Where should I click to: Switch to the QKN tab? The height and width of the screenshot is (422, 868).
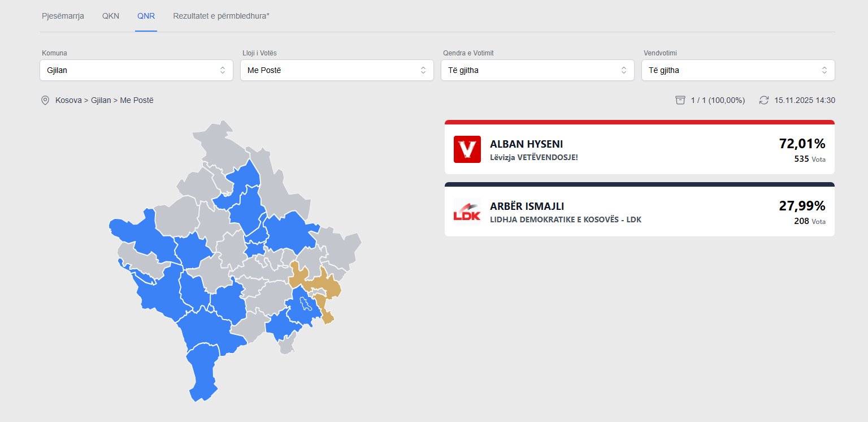[x=111, y=16]
